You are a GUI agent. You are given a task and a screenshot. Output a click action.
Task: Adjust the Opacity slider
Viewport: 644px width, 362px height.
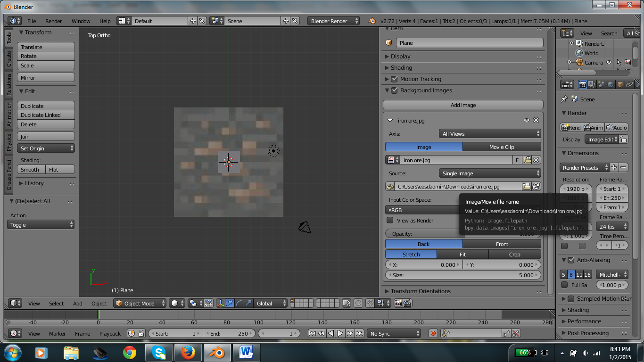[x=463, y=233]
